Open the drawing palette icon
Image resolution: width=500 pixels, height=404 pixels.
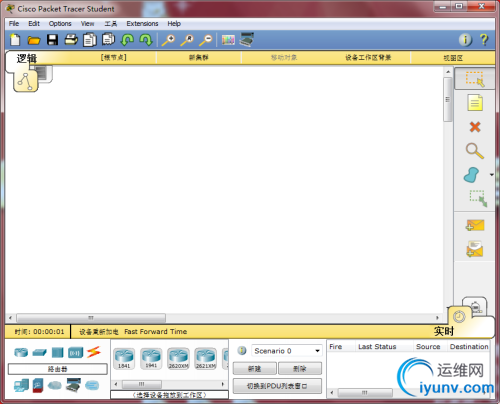coord(228,40)
